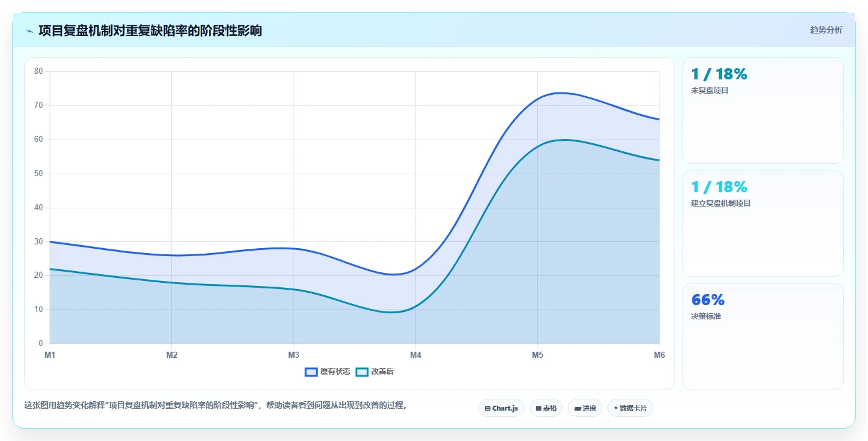Click the teal 改善后 legend color box
The width and height of the screenshot is (868, 441).
pos(362,372)
